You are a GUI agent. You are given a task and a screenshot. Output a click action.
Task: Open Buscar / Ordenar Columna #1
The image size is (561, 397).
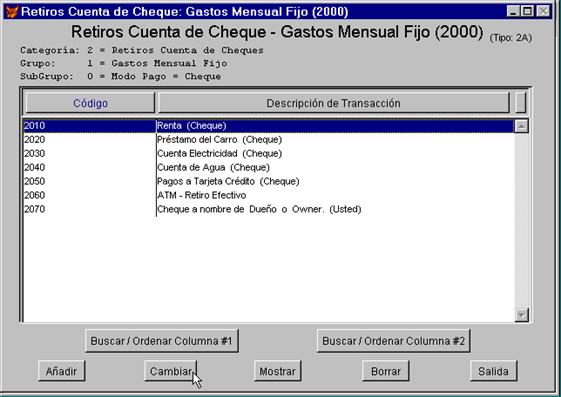pyautogui.click(x=162, y=341)
